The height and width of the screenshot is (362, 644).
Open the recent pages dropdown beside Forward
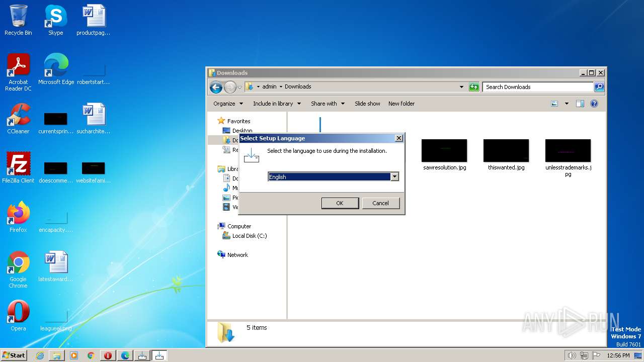[240, 87]
